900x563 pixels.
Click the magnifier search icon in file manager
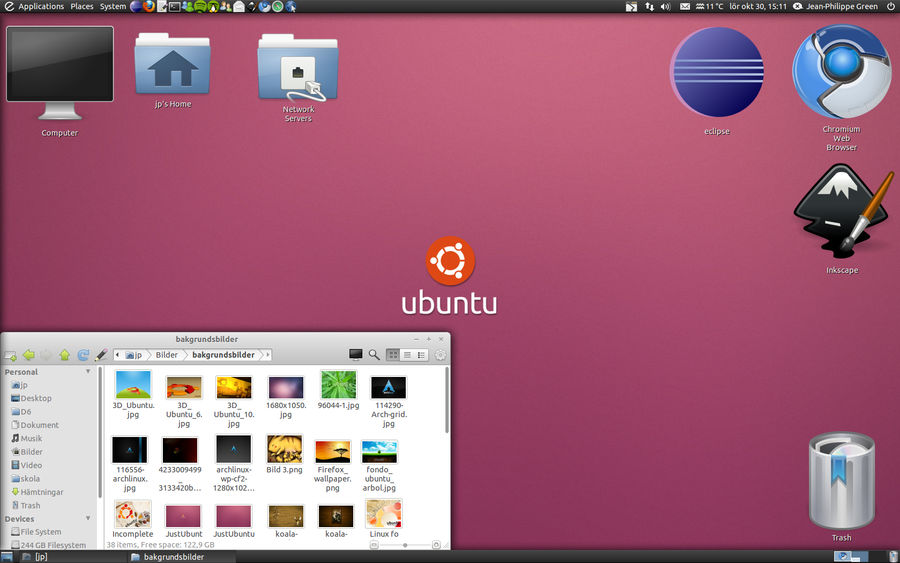click(x=374, y=355)
